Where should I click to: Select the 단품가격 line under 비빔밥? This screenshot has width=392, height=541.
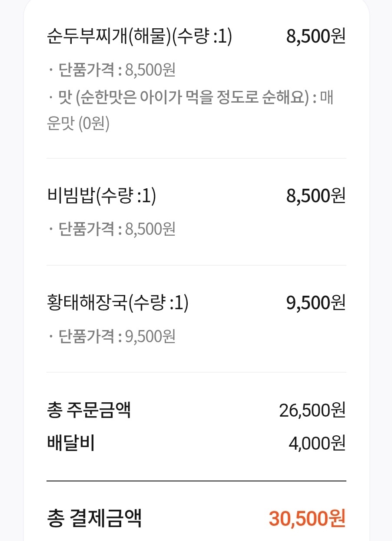pyautogui.click(x=111, y=229)
